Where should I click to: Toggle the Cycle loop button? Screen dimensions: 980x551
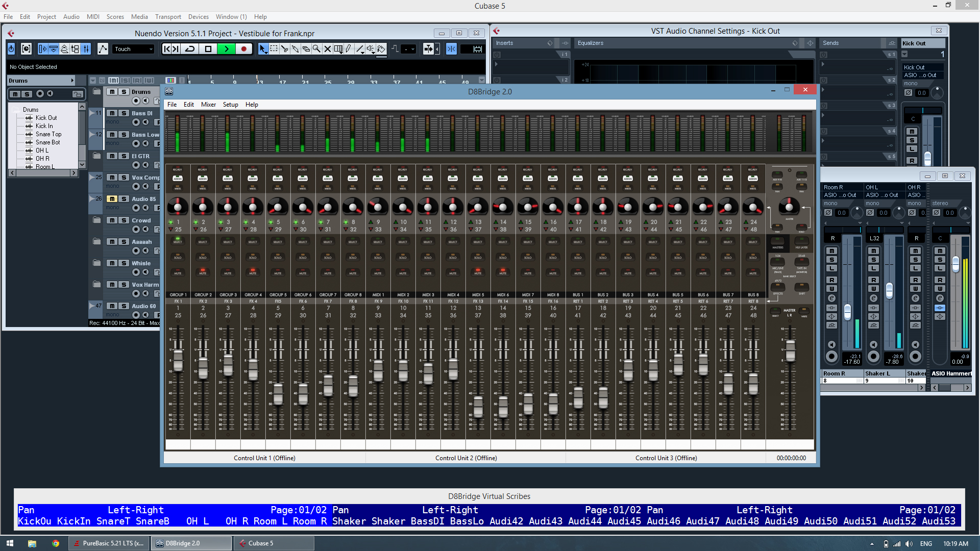point(190,49)
